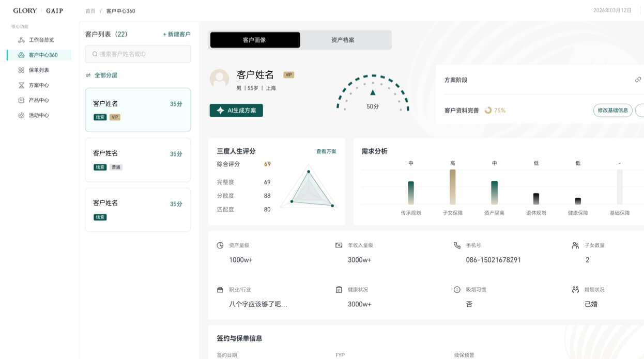Click the VIP badge beside customer name header
Screen dimensions: 644x359
[x=288, y=75]
